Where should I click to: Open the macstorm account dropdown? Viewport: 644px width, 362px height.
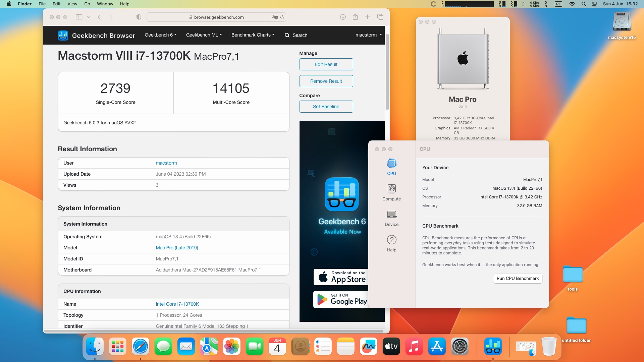368,35
